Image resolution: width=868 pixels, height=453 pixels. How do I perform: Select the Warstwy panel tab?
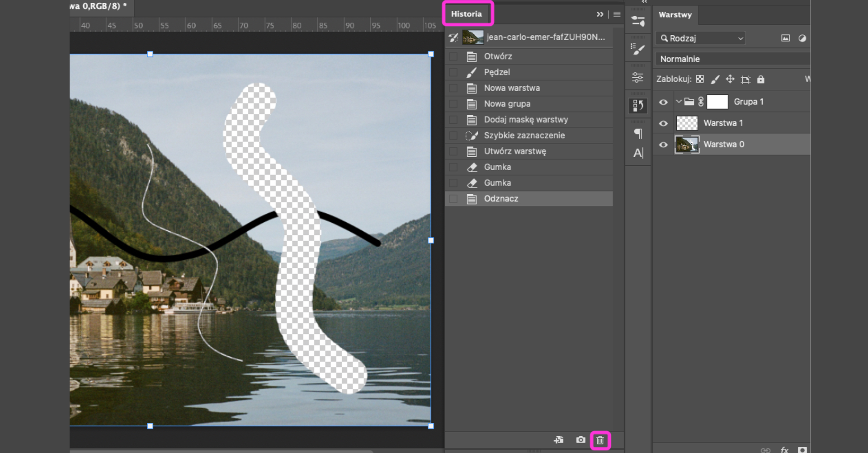coord(675,15)
